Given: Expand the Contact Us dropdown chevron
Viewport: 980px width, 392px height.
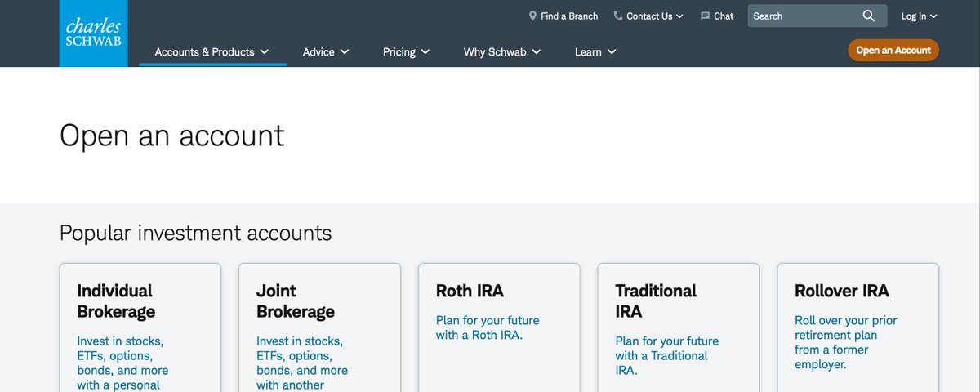Looking at the screenshot, I should (679, 16).
